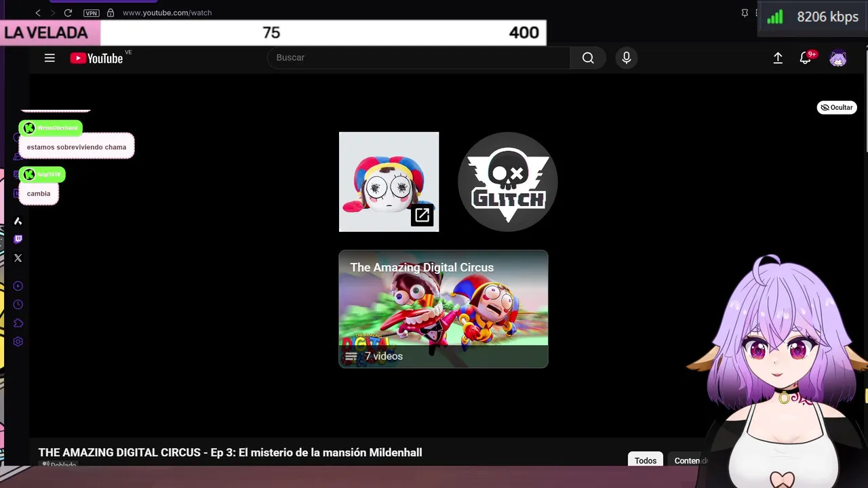Open X (Twitter) from the browser sidebar
Screen dimensions: 868x488
pos(18,258)
